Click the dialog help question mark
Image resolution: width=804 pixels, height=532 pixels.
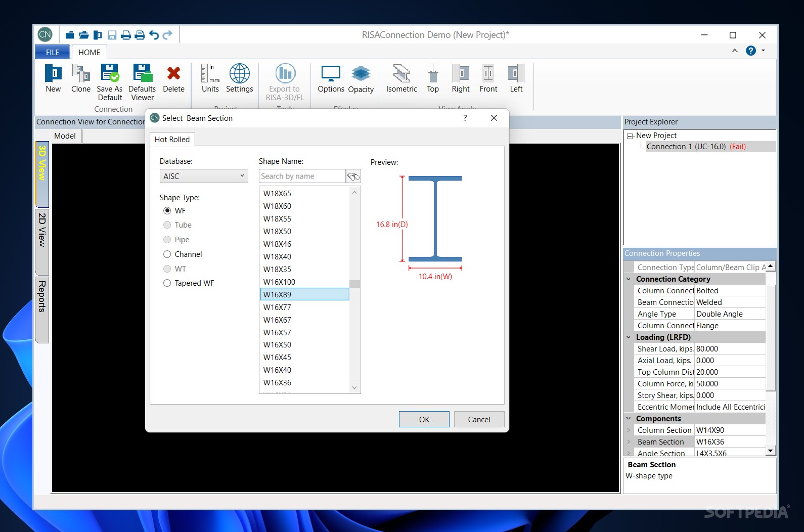click(465, 118)
